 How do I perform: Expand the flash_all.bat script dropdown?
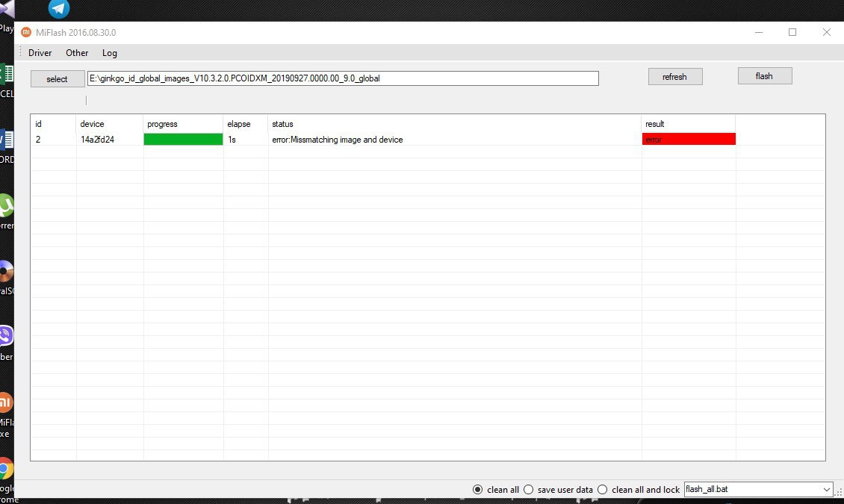click(826, 490)
